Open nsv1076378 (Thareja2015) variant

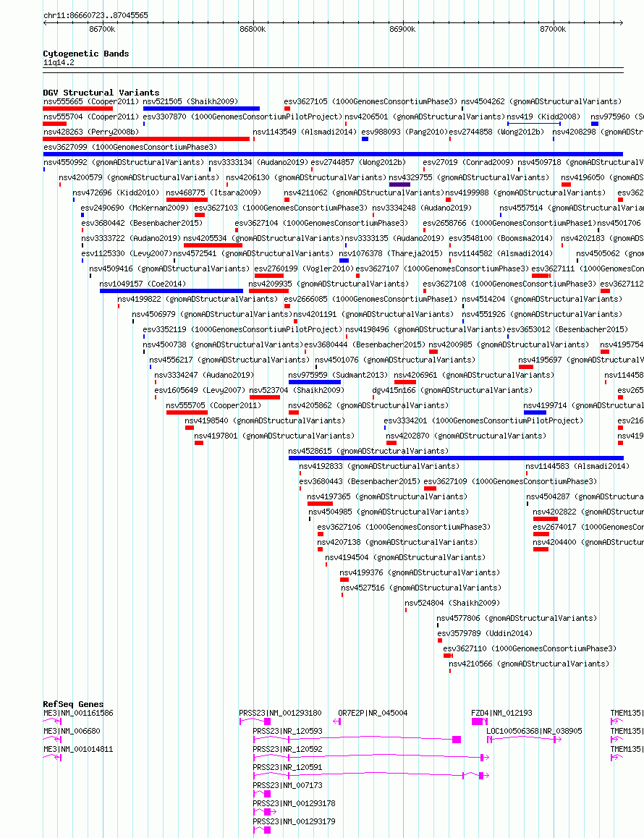click(391, 254)
